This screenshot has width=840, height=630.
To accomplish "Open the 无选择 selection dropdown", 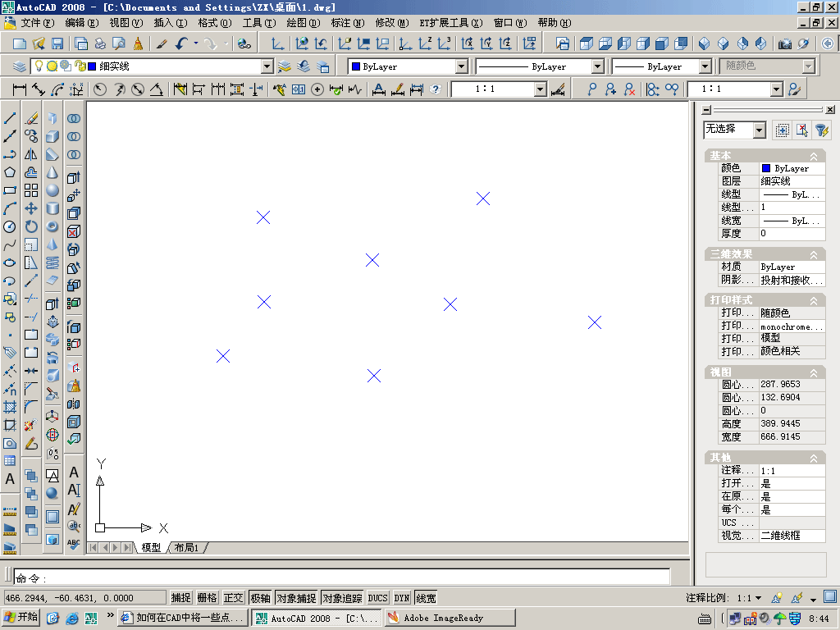I will 759,130.
